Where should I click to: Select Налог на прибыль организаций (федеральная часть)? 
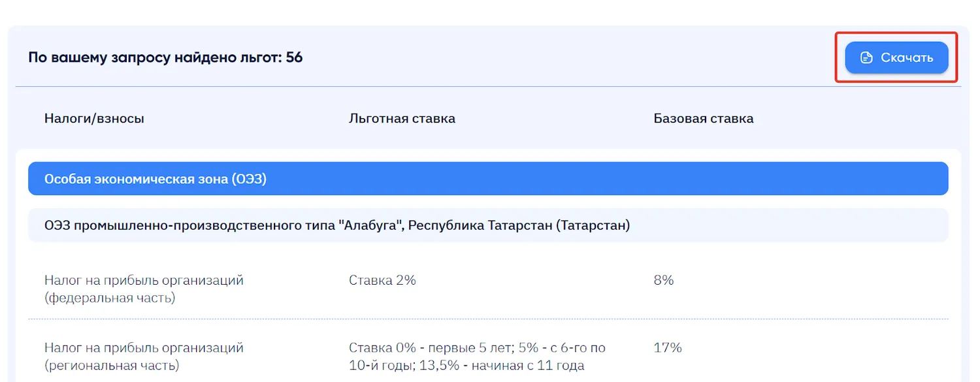click(144, 289)
